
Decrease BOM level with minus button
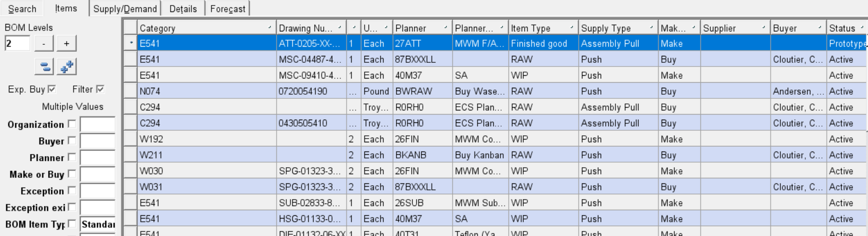[x=43, y=43]
